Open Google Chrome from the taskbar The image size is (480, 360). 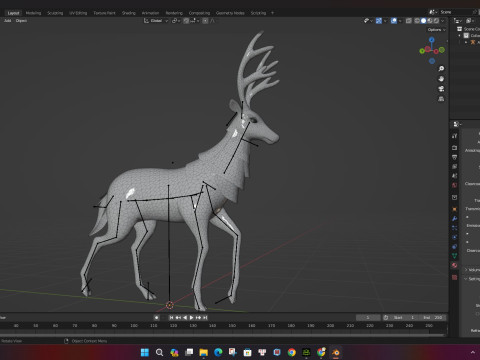pyautogui.click(x=292, y=352)
